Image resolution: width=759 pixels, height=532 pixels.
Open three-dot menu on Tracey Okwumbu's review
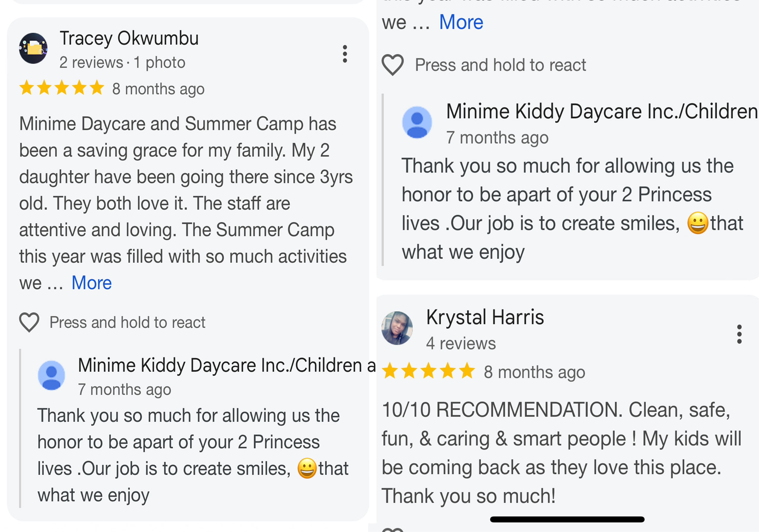click(x=345, y=54)
